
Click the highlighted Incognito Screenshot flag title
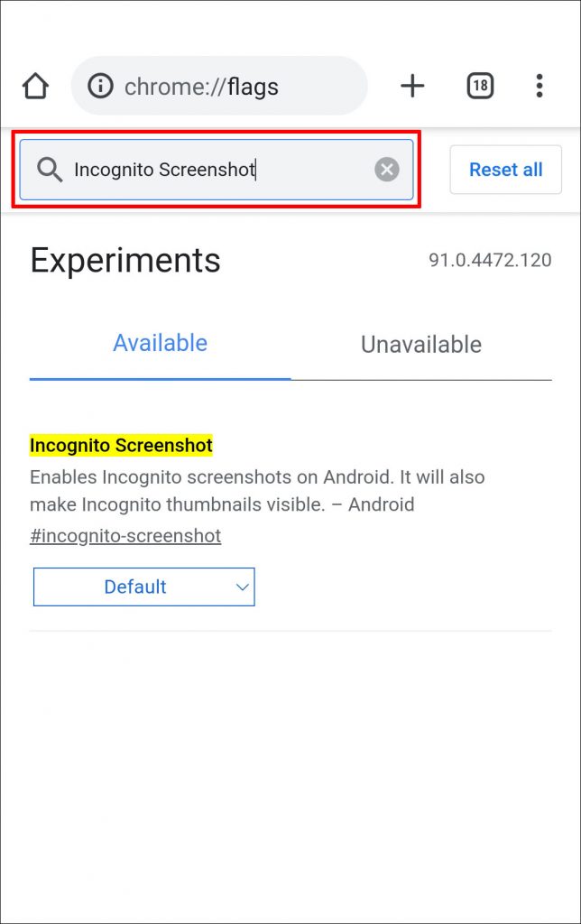coord(121,445)
